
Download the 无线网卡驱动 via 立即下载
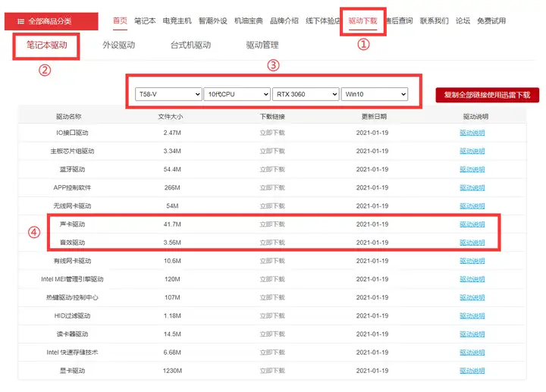coord(272,205)
